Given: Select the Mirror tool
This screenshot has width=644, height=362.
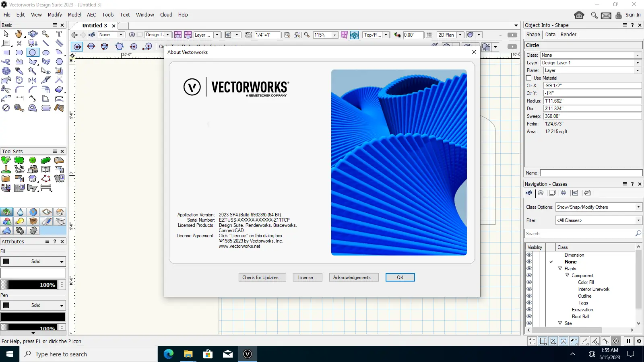Looking at the screenshot, I should (33, 80).
